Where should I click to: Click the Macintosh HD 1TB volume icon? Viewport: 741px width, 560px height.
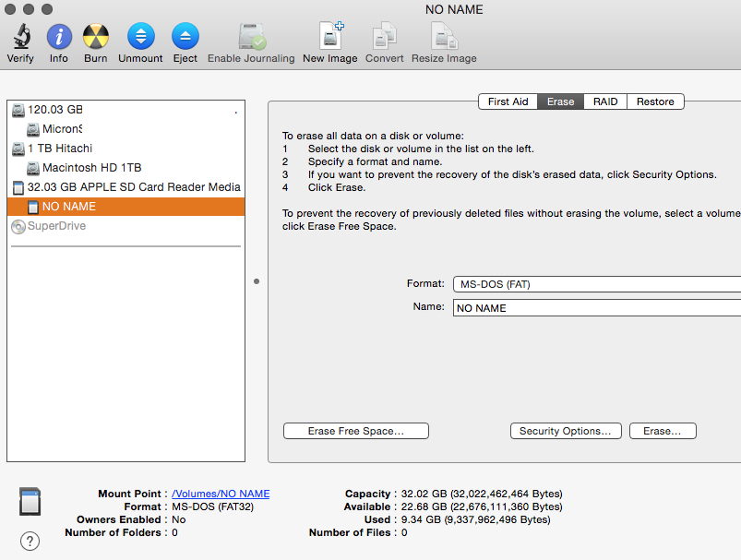tap(33, 168)
